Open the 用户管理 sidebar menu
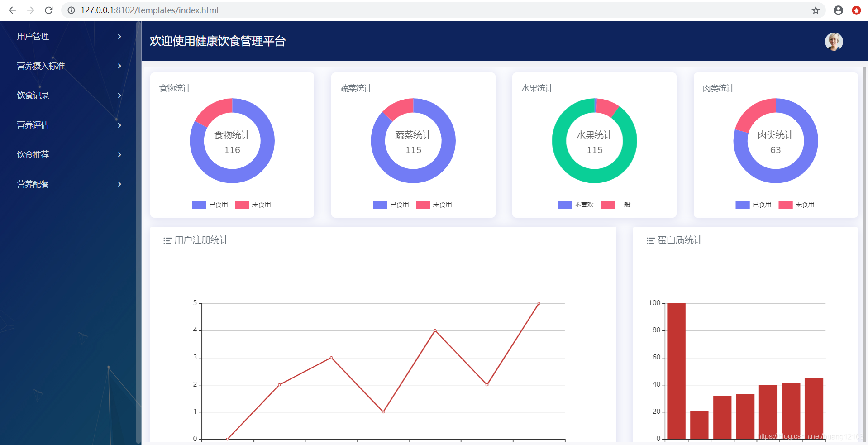This screenshot has height=445, width=868. 68,37
